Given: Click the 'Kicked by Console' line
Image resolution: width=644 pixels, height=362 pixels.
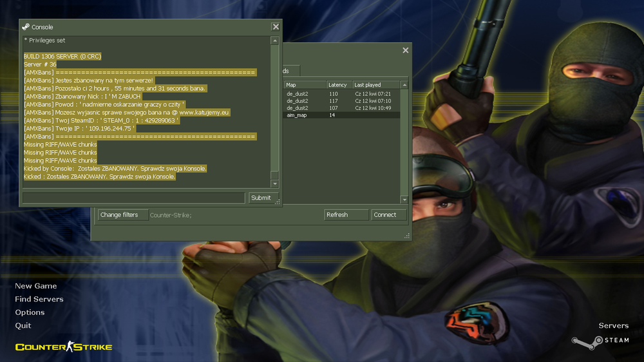Looking at the screenshot, I should click(x=115, y=169).
